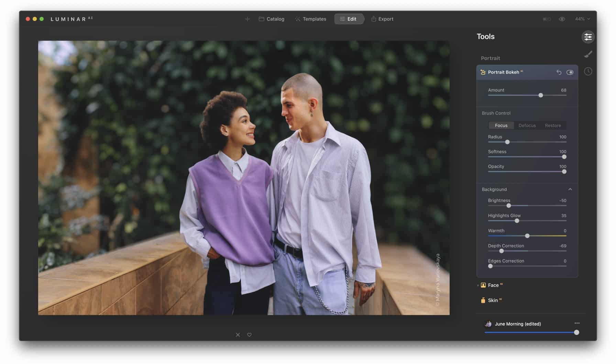
Task: Click the eye preview icon in top bar
Action: coord(562,19)
